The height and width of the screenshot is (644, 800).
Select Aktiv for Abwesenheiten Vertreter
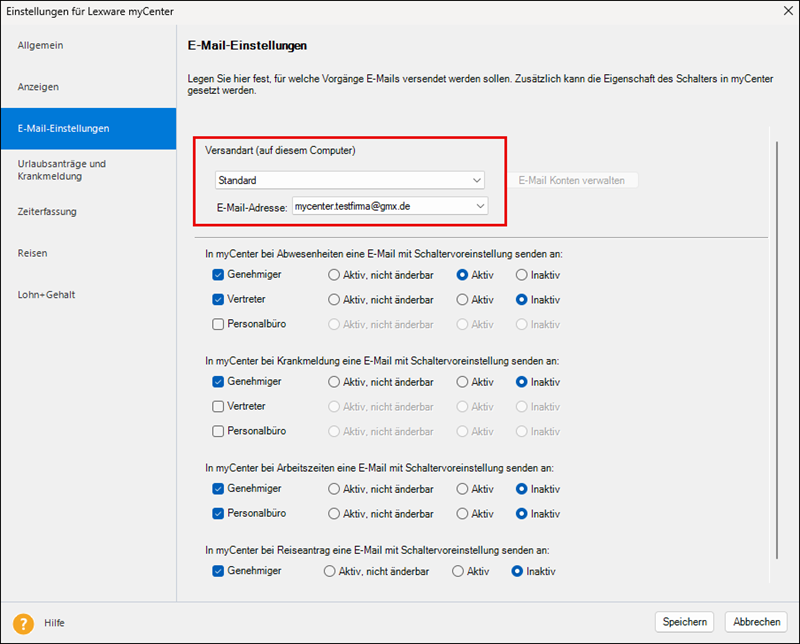[462, 300]
